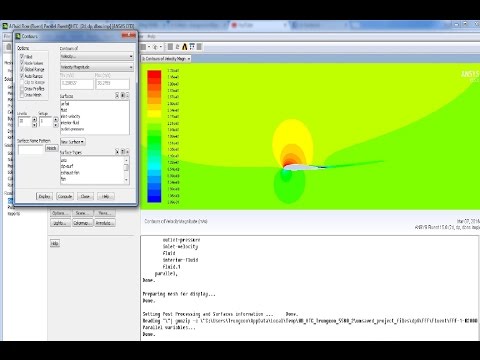Click the red color band in legend
This screenshot has height=360, width=480.
[x=154, y=74]
